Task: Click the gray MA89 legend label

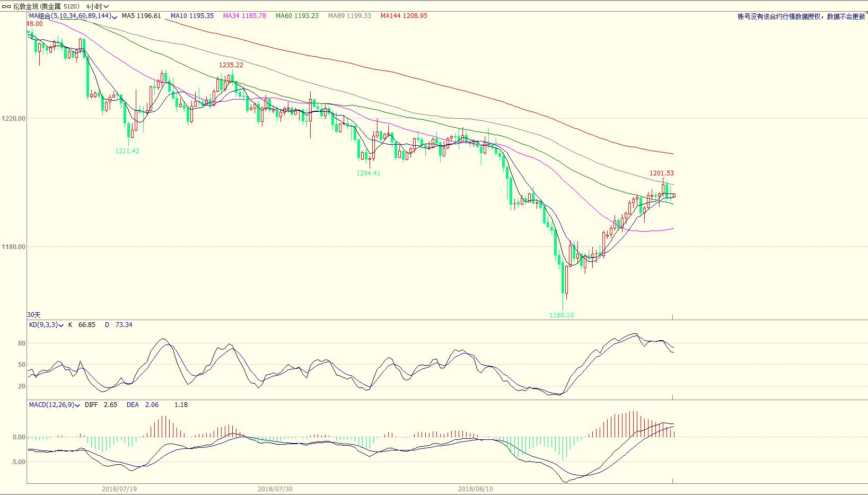Action: [x=349, y=16]
